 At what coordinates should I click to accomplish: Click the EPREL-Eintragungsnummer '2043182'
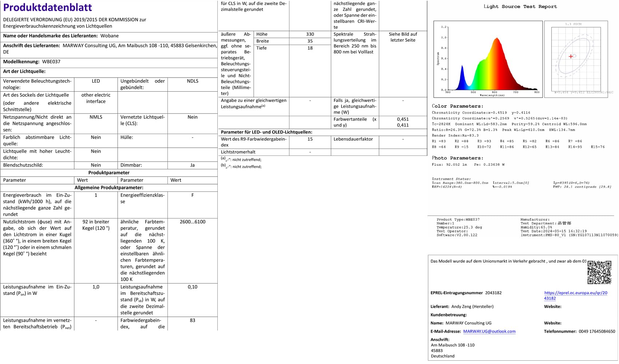tap(493, 293)
